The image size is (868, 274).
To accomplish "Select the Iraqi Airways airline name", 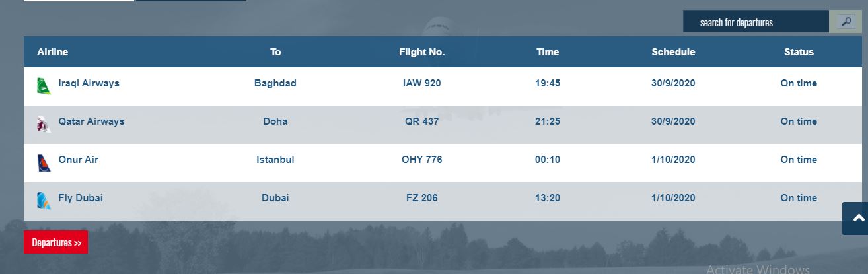I will point(89,84).
